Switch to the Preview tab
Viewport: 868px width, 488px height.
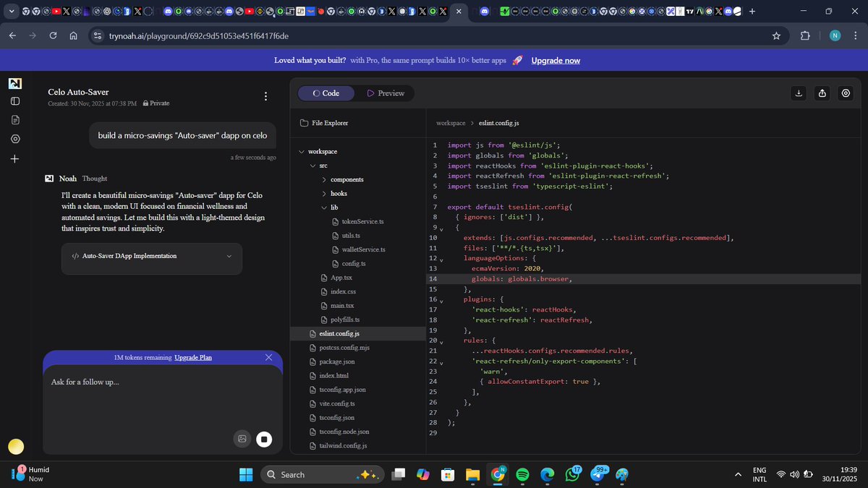coord(386,93)
